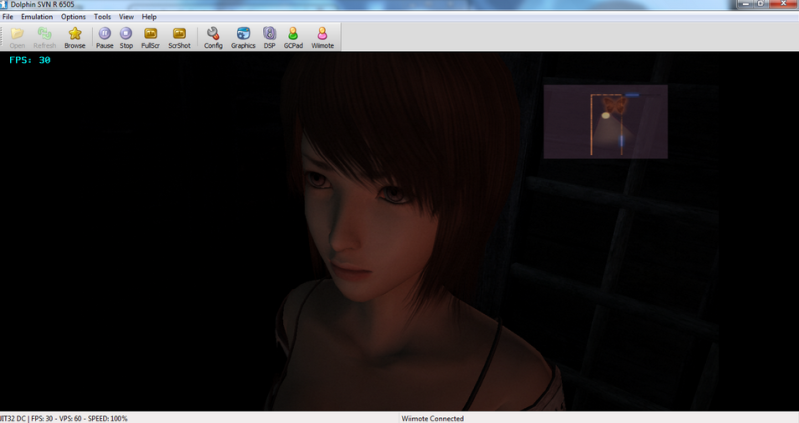
Task: Click the Refresh toolbar icon
Action: coord(44,38)
